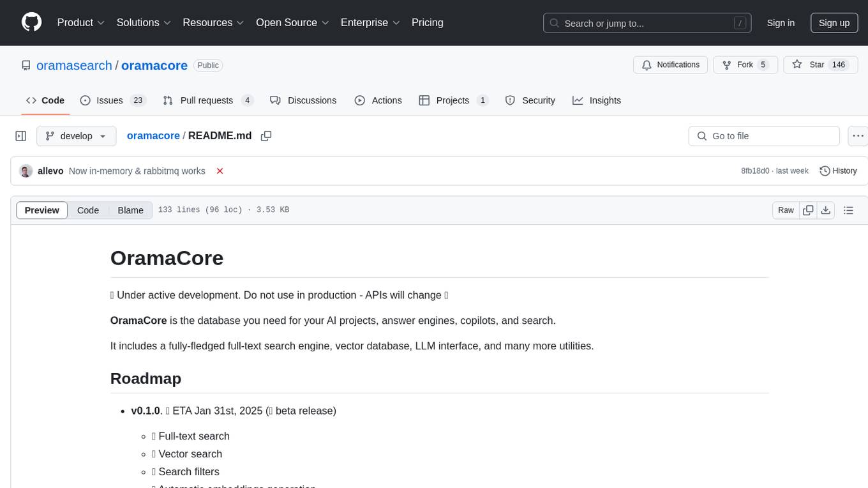Open the Insights tab
Image resolution: width=868 pixels, height=488 pixels.
pyautogui.click(x=597, y=100)
